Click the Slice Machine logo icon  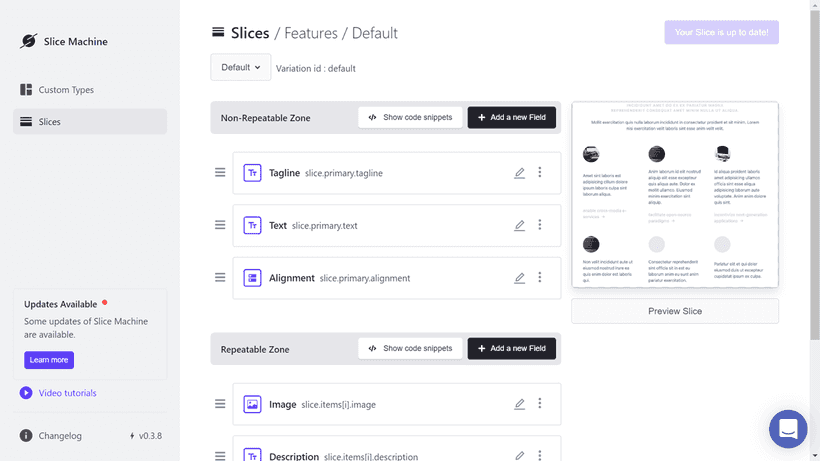[28, 42]
